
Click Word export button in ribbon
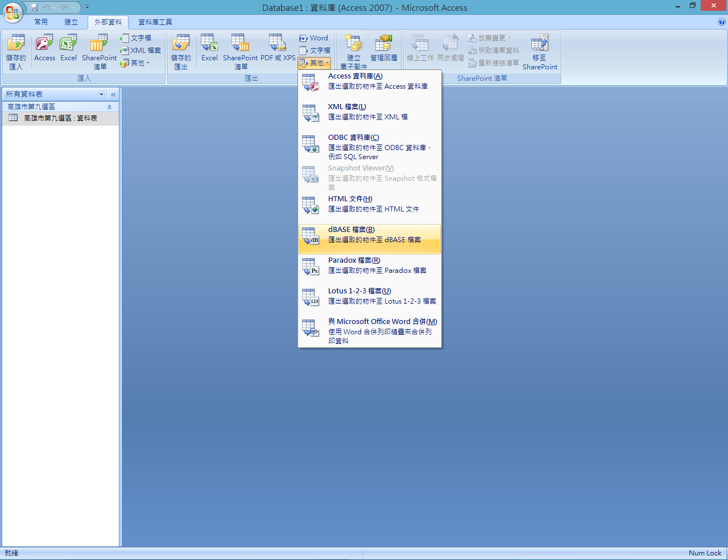314,38
